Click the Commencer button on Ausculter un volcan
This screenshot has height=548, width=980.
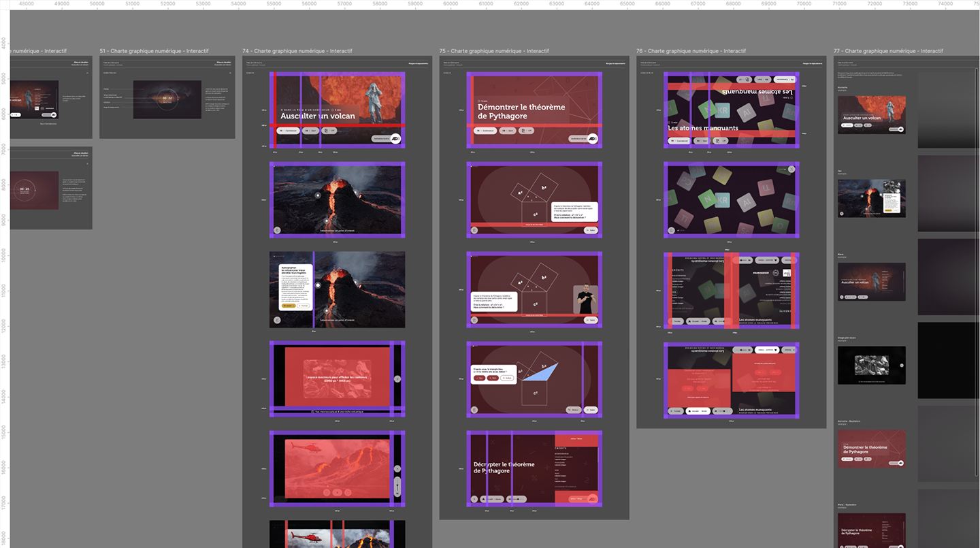pyautogui.click(x=287, y=130)
